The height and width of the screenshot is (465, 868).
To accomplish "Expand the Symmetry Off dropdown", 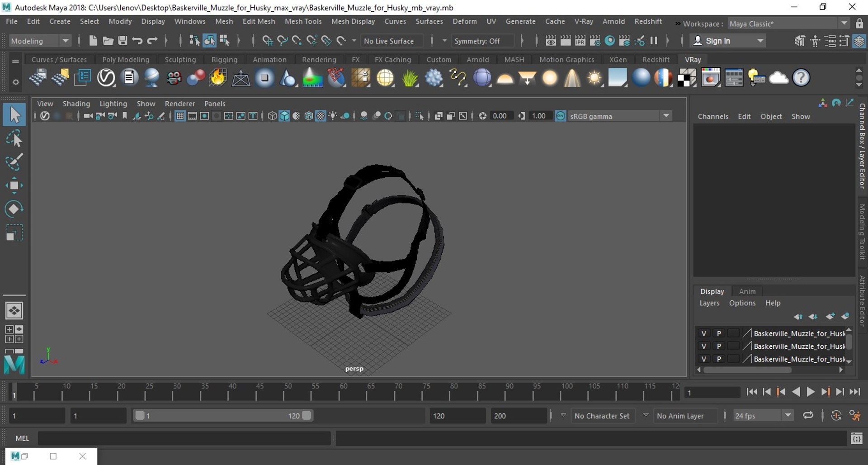I will [445, 41].
